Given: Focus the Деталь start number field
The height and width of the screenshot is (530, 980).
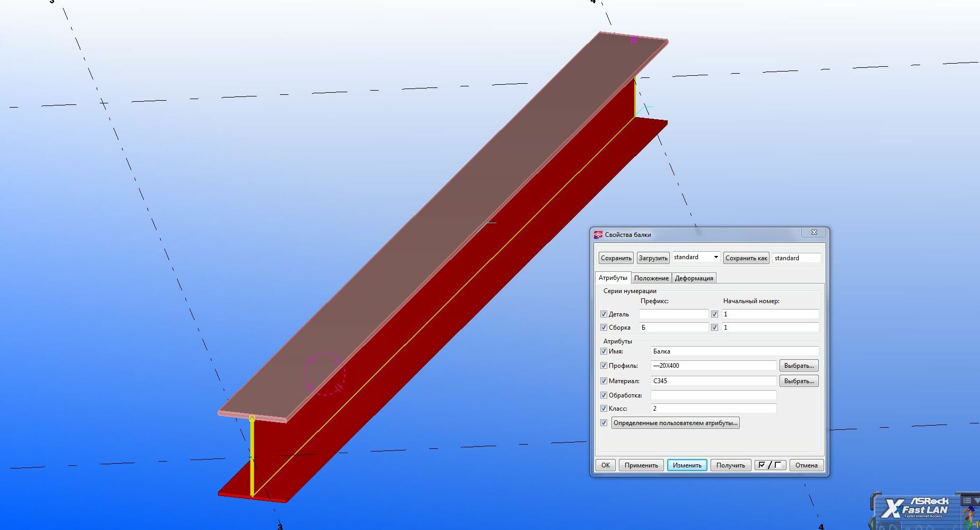Looking at the screenshot, I should (770, 314).
